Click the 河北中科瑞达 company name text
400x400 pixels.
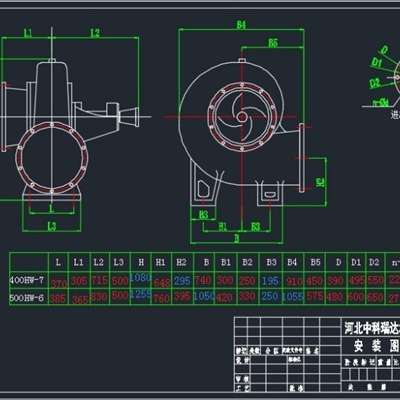(372, 329)
